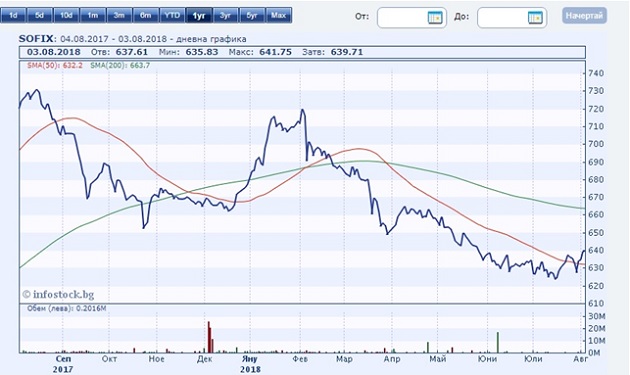Click the Отв: 637.61 opening value

tap(119, 52)
